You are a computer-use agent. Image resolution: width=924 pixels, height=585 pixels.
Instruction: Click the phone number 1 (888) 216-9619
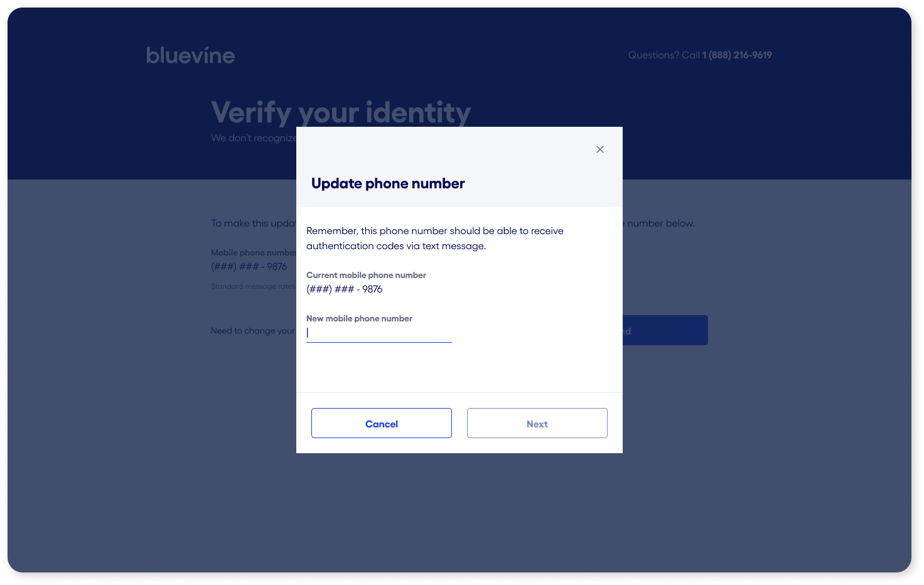pyautogui.click(x=737, y=55)
